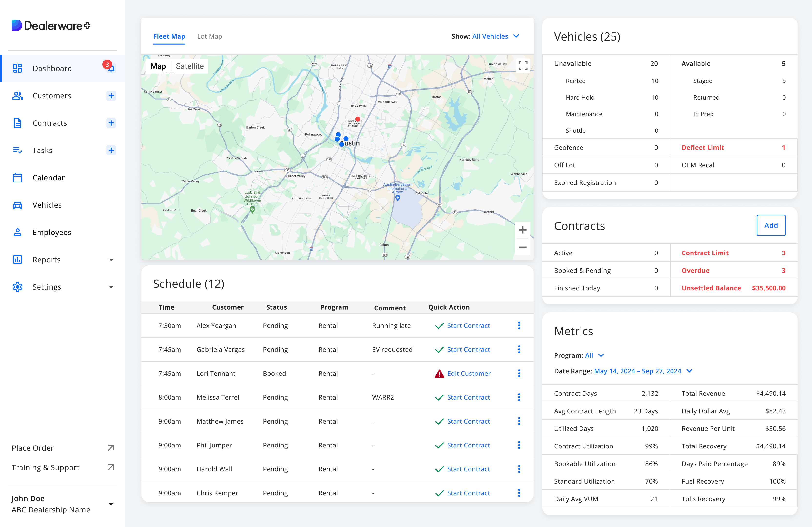Open more options for Phil Jumper row
This screenshot has width=812, height=527.
[519, 445]
